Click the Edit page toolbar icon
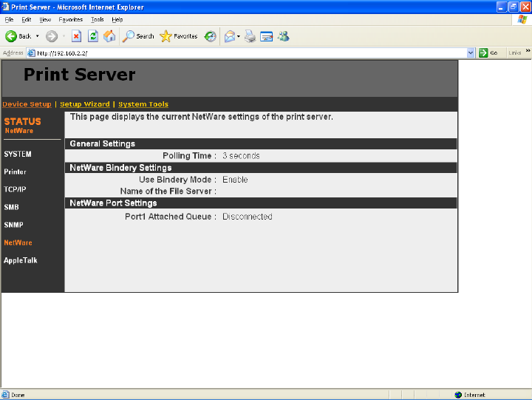Image resolution: width=532 pixels, height=400 pixels. point(266,36)
